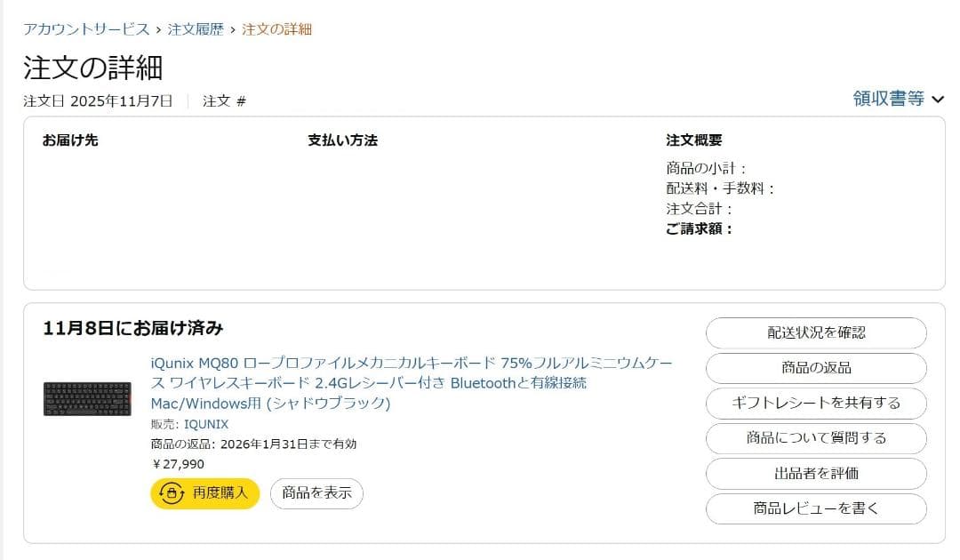
Task: Click the buy-again cart icon
Action: (171, 493)
